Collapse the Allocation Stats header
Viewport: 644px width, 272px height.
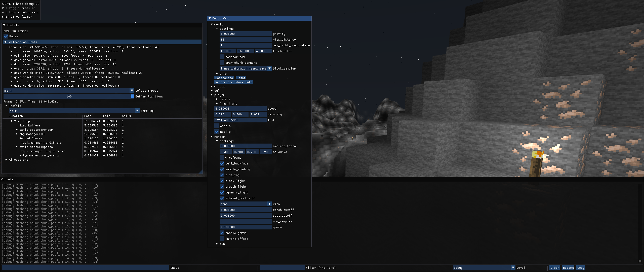(x=6, y=42)
